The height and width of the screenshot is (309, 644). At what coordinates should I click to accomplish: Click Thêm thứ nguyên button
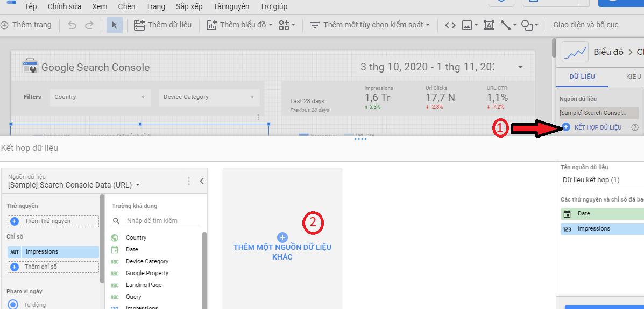[x=53, y=221]
